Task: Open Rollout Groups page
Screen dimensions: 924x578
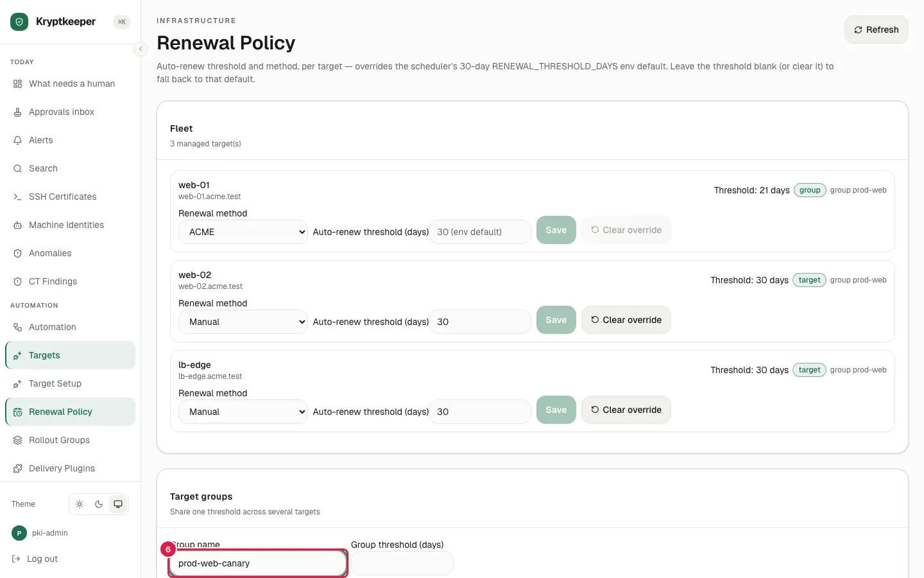Action: pos(71,440)
